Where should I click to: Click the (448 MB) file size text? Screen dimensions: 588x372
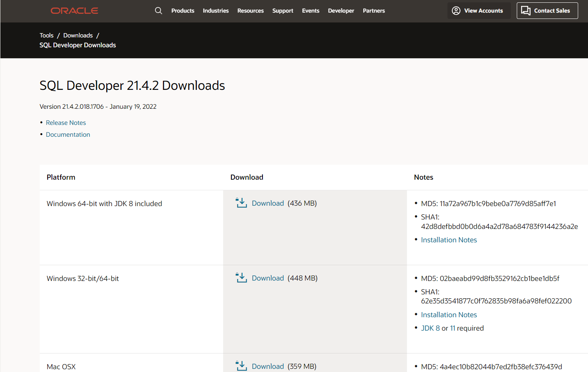pos(303,278)
